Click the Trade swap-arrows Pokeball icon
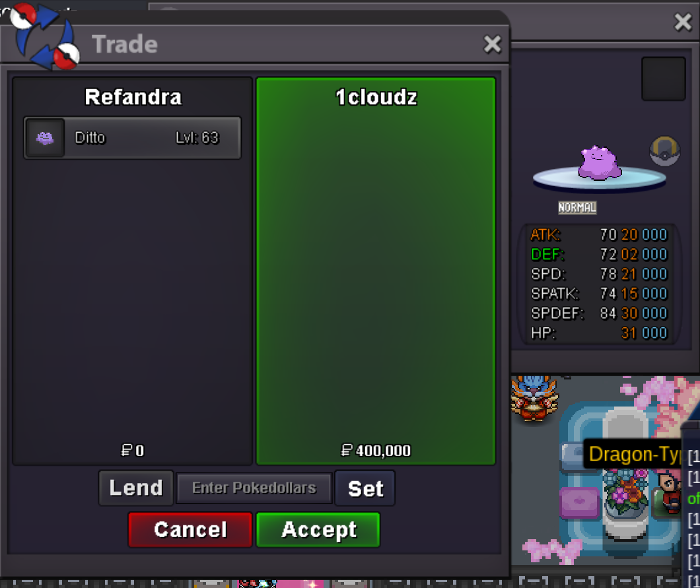 click(45, 36)
